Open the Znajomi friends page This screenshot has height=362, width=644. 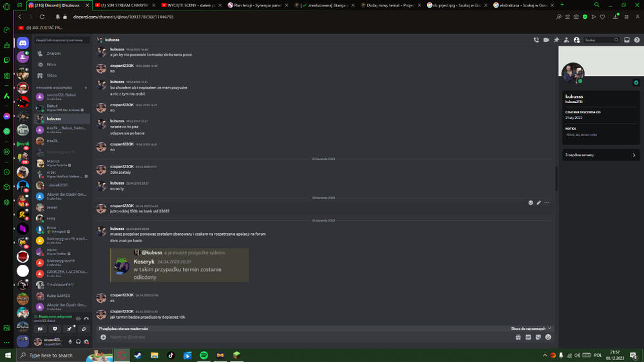point(62,53)
